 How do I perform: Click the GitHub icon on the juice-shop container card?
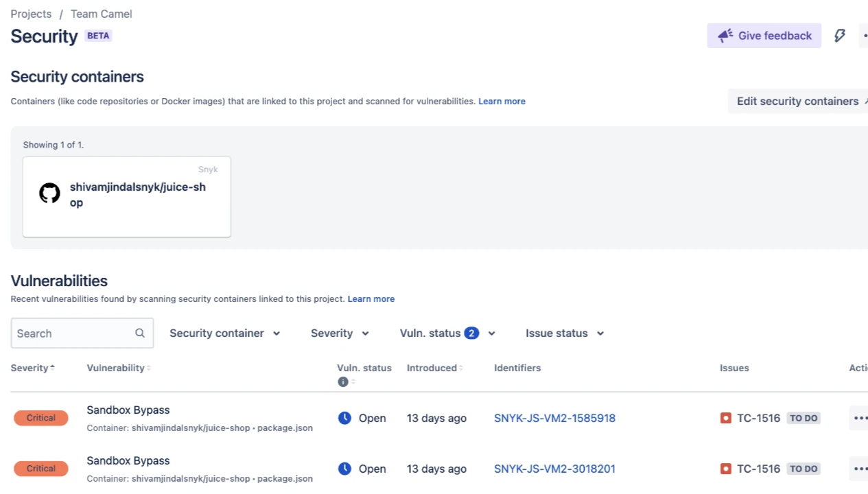49,193
